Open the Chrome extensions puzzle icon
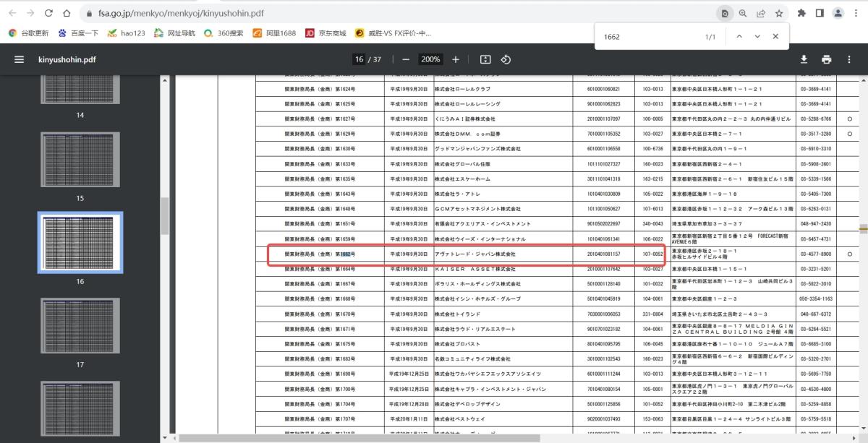Image resolution: width=868 pixels, height=443 pixels. [801, 13]
